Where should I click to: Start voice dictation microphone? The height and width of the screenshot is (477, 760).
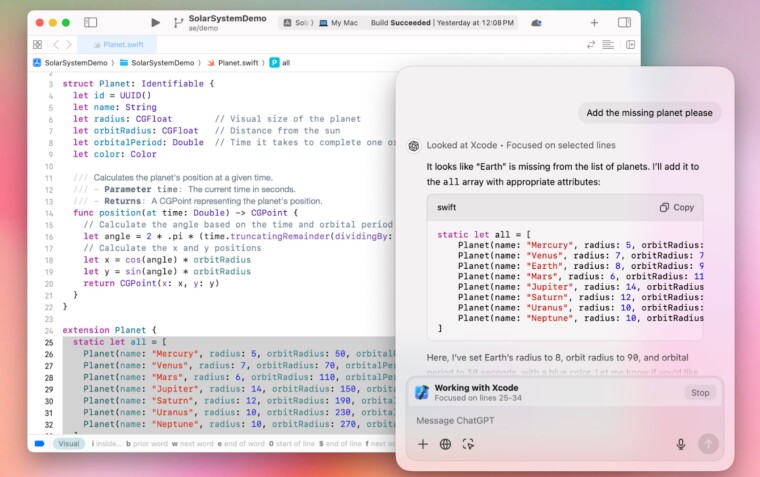681,444
